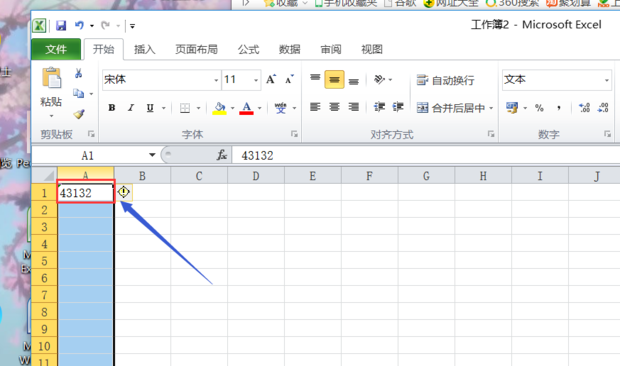Apply red font color

(x=246, y=108)
